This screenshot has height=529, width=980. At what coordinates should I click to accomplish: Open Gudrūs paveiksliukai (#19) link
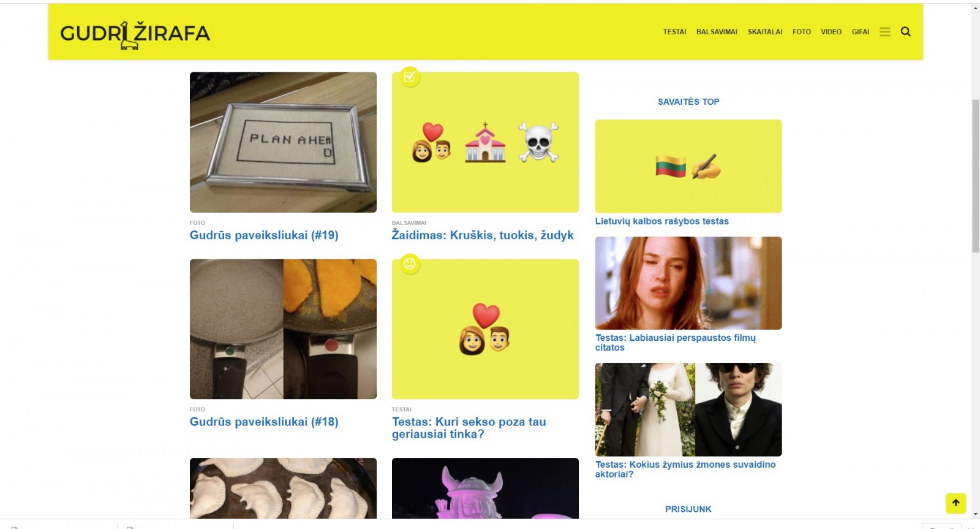point(264,235)
